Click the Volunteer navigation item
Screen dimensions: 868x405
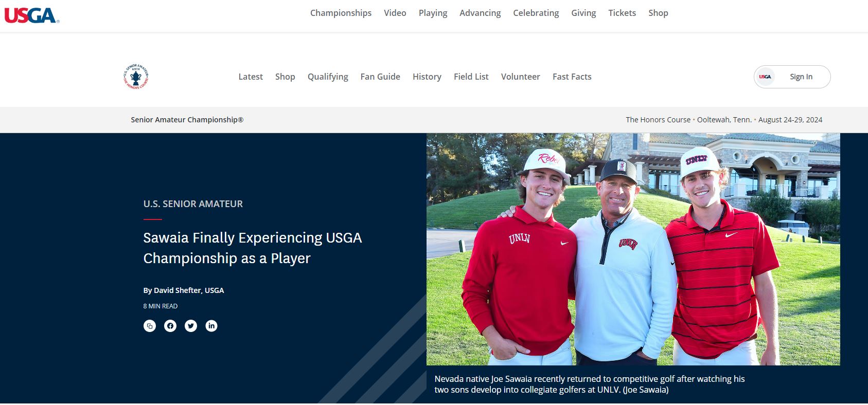[x=520, y=76]
